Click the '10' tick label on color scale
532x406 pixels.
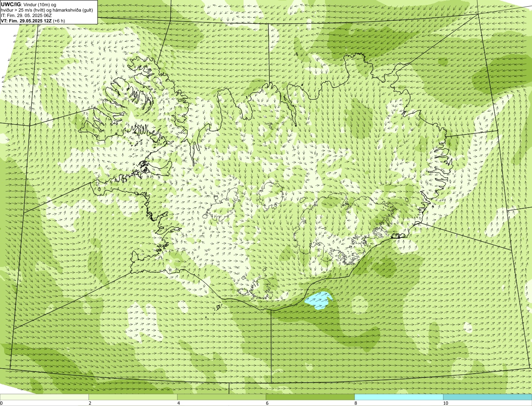(x=445, y=403)
